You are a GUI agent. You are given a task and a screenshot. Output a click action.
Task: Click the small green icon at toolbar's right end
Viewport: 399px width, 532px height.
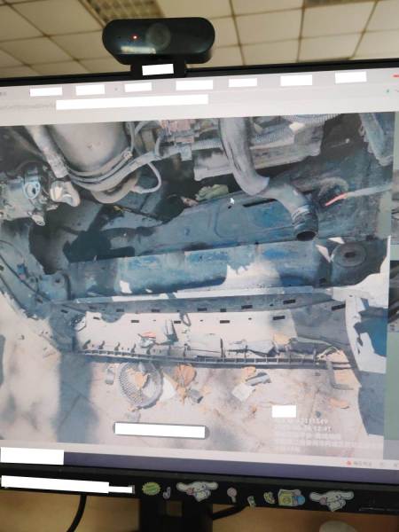pos(388,90)
